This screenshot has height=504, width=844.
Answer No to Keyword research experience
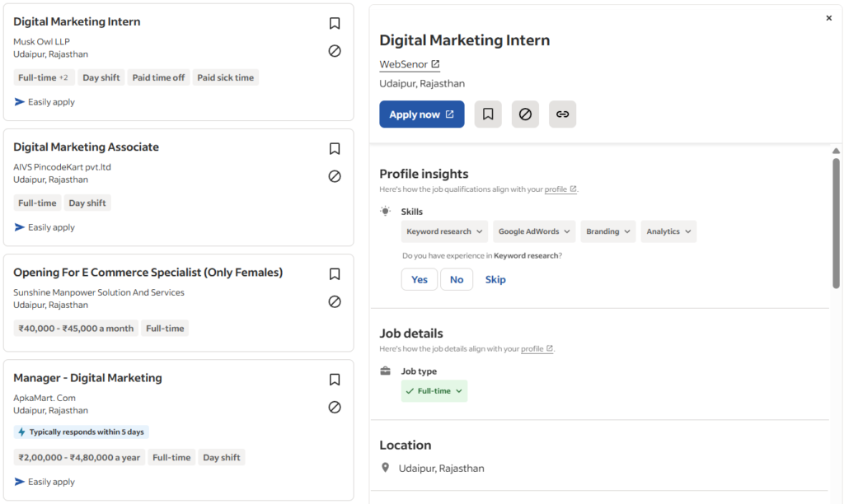click(457, 280)
